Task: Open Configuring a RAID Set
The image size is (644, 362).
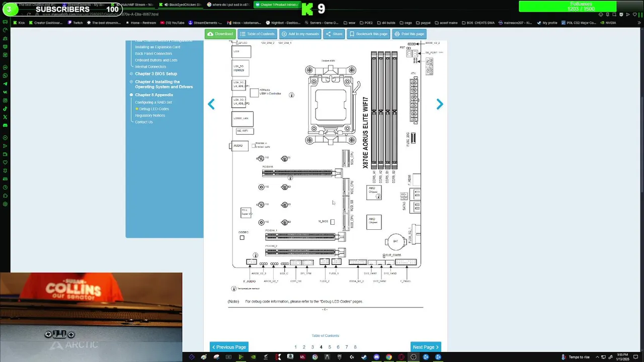Action: point(153,102)
